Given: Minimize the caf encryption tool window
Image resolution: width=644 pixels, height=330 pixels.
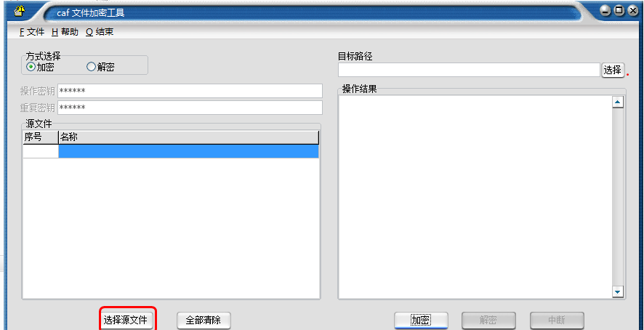Looking at the screenshot, I should (604, 11).
